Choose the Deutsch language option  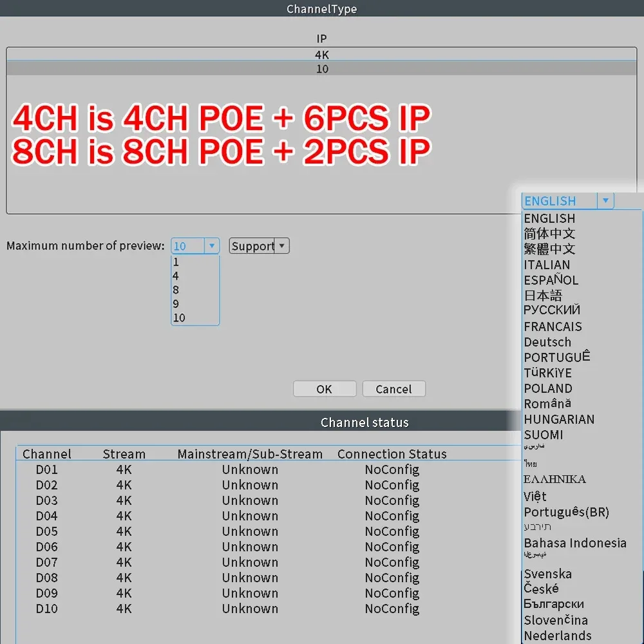tap(547, 342)
